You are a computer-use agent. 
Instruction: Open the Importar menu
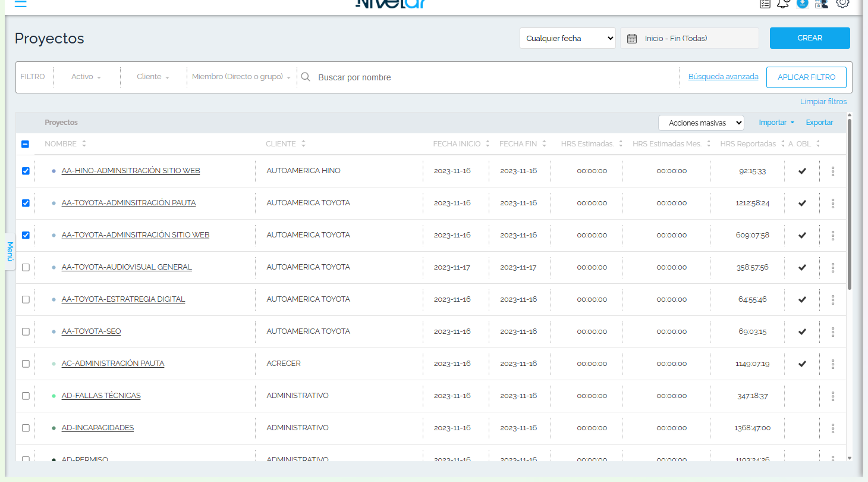tap(776, 123)
